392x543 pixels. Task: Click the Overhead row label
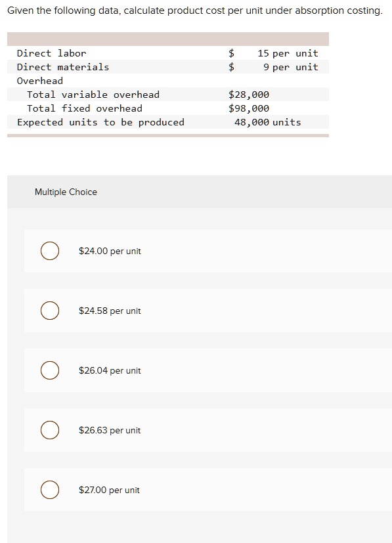coord(38,81)
